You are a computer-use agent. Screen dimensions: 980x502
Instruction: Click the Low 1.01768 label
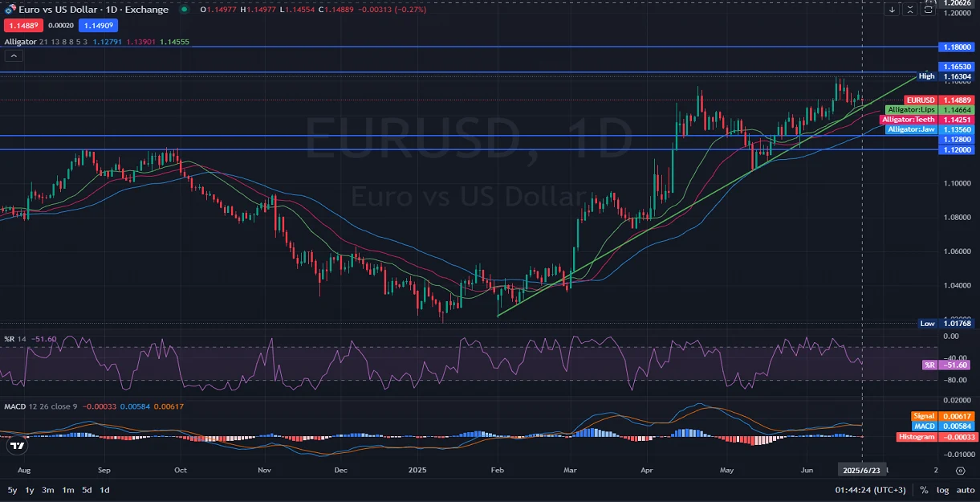tap(945, 324)
